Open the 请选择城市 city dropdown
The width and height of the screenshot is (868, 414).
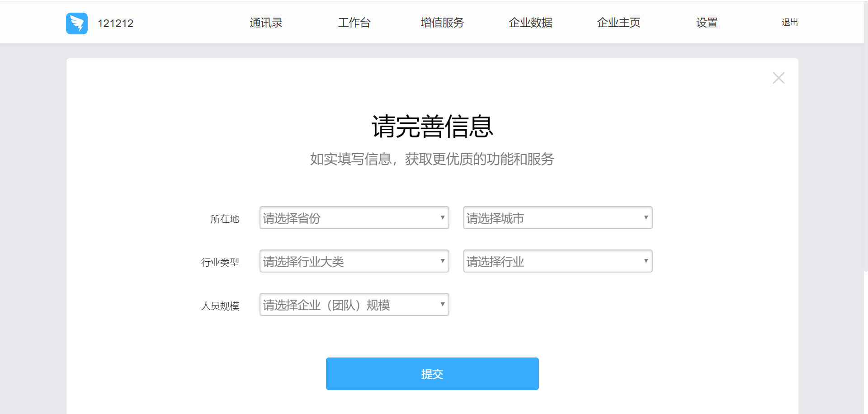[x=557, y=218]
